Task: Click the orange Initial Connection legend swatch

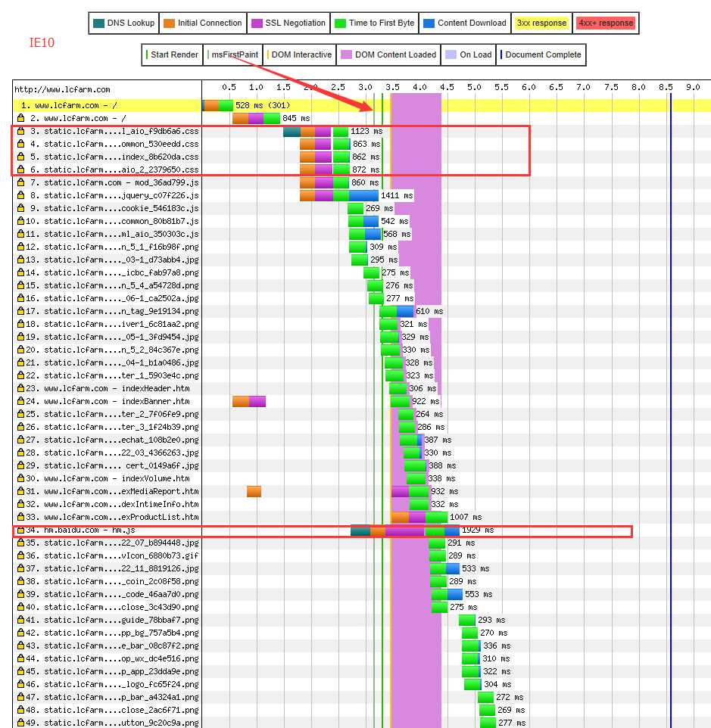Action: coord(169,23)
